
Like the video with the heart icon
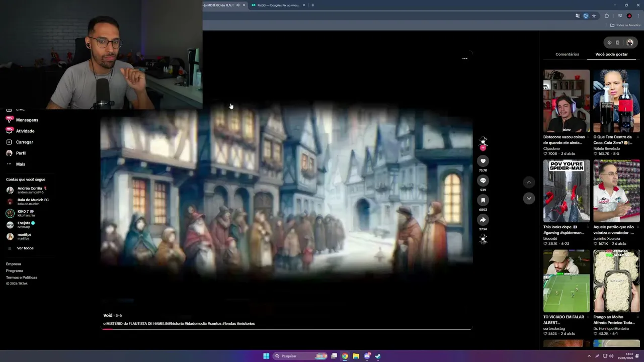coord(483,161)
